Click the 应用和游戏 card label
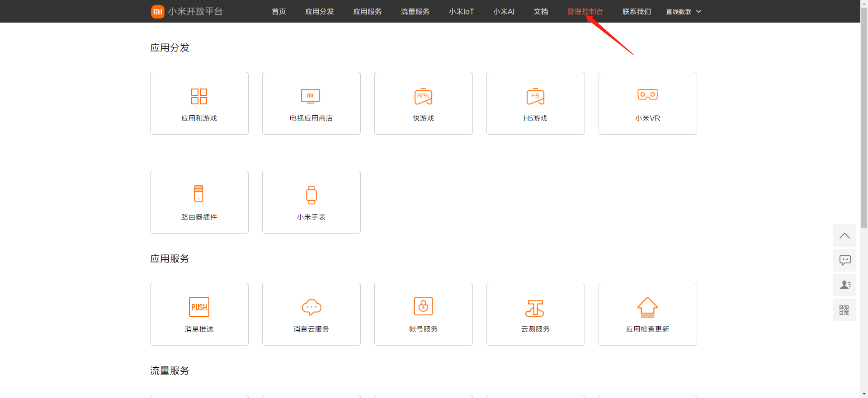Viewport: 868px width, 398px height. pyautogui.click(x=199, y=118)
